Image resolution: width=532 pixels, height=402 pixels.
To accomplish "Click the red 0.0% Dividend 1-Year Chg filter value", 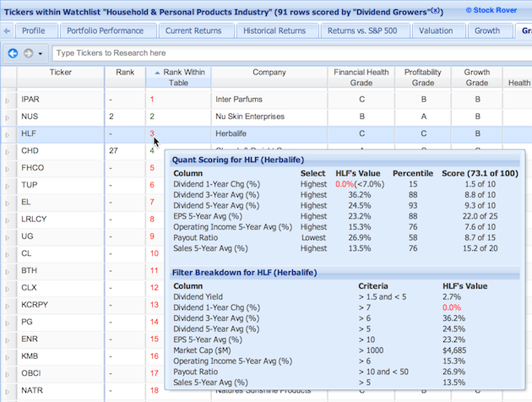I will (452, 307).
